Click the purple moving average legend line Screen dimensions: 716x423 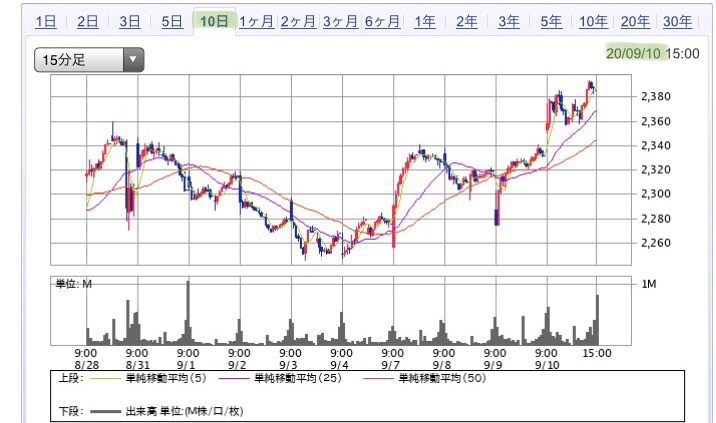click(234, 378)
